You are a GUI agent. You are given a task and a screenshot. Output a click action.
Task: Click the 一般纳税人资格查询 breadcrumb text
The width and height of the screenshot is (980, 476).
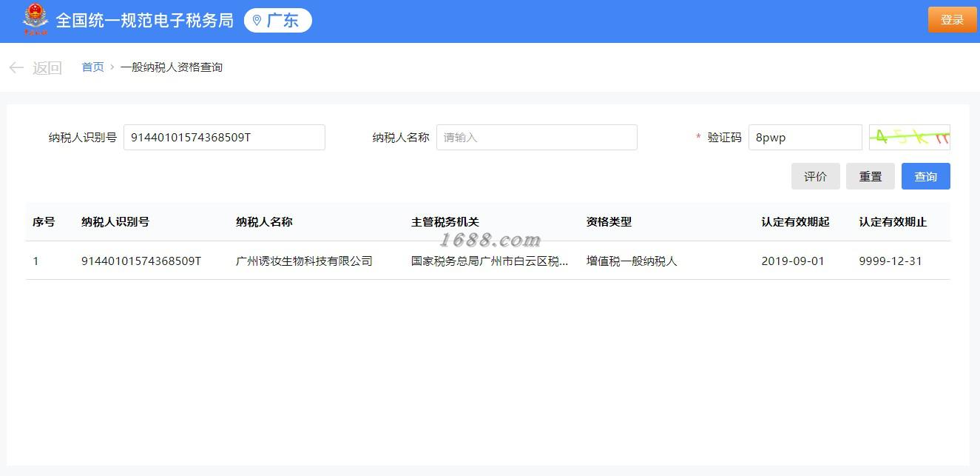coord(172,67)
